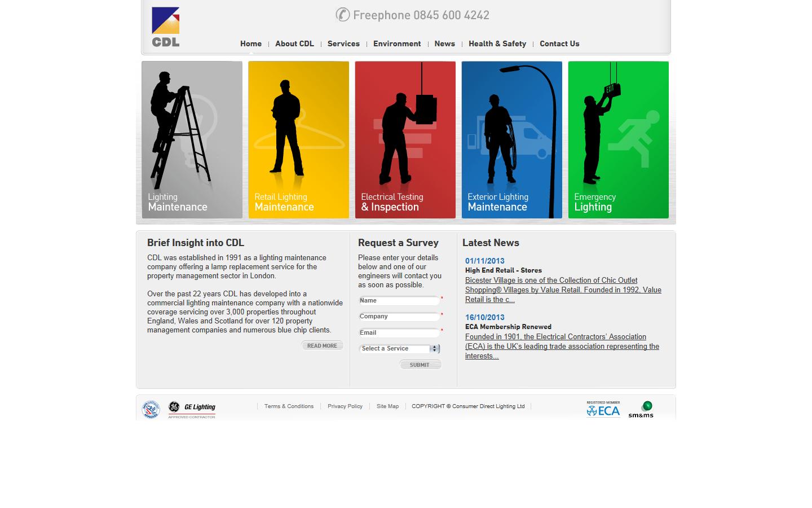Go to the Health & Safety menu item
The width and height of the screenshot is (812, 508).
(x=497, y=43)
